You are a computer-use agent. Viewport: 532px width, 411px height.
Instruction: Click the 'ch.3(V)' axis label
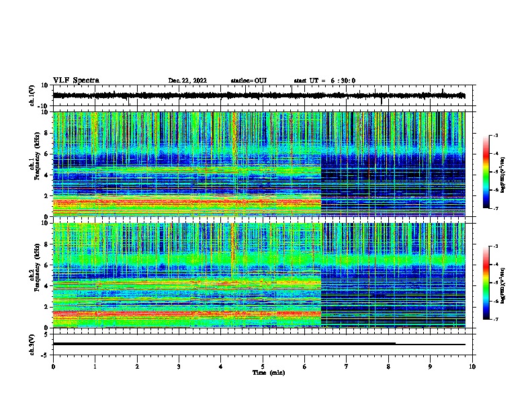click(32, 345)
